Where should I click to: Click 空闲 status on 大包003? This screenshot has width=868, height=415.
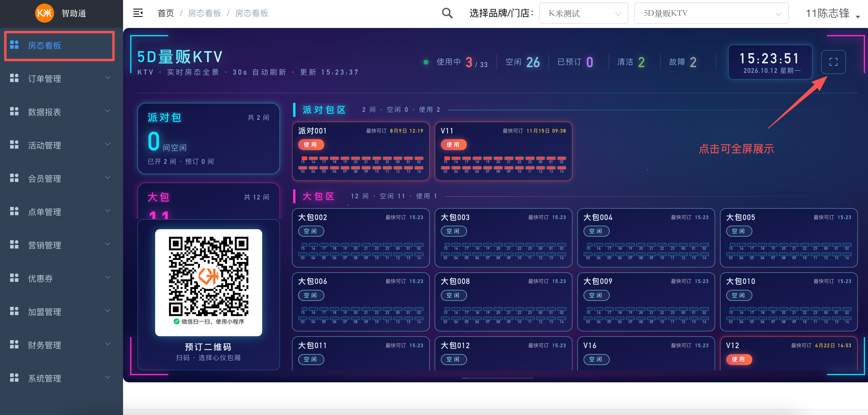(454, 231)
